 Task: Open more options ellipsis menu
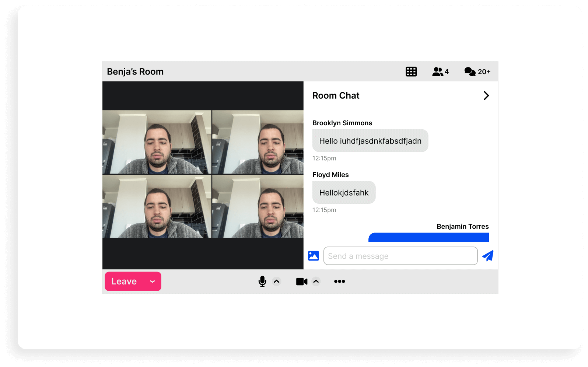tap(339, 282)
